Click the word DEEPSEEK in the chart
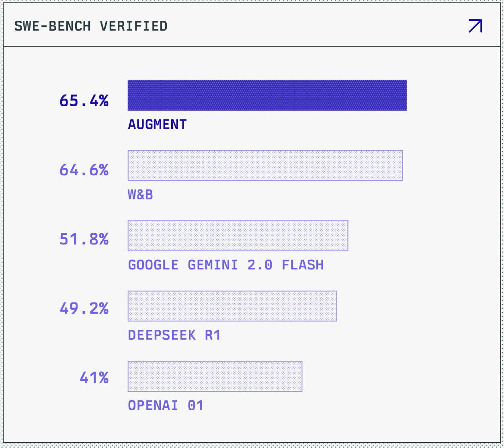504x448 pixels. coord(162,335)
